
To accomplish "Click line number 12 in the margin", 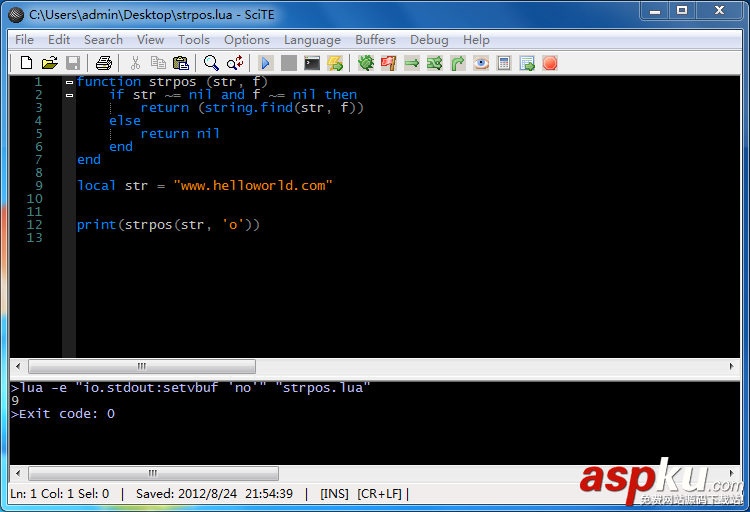I will 34,225.
